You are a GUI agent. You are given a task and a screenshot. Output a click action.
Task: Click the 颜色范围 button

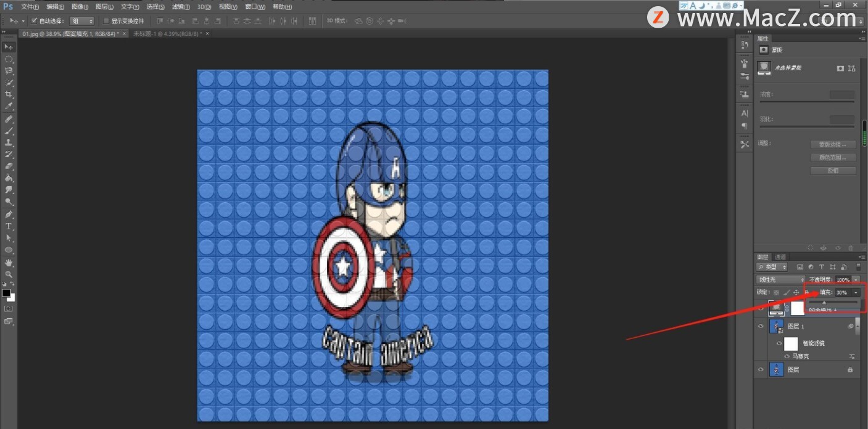tap(833, 157)
